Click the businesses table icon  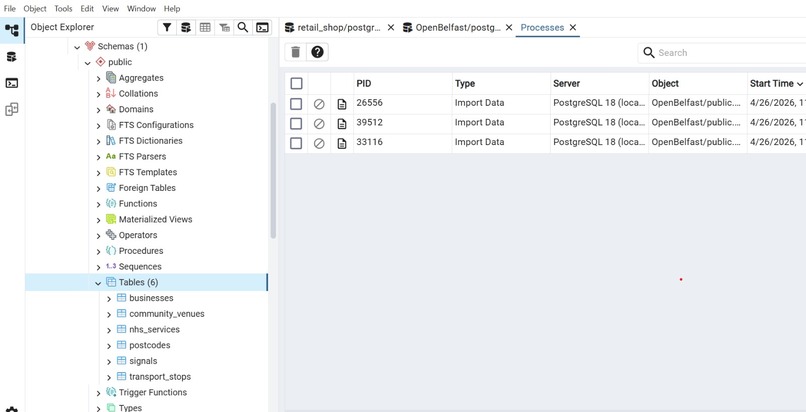coord(121,297)
